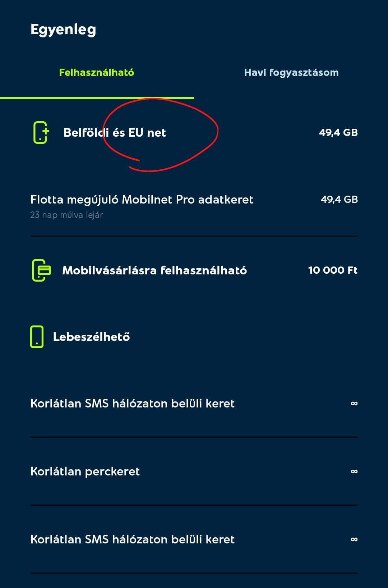388x588 pixels.
Task: Open the first Korlátlan SMS hálózaton belüli keret
Action: point(194,404)
